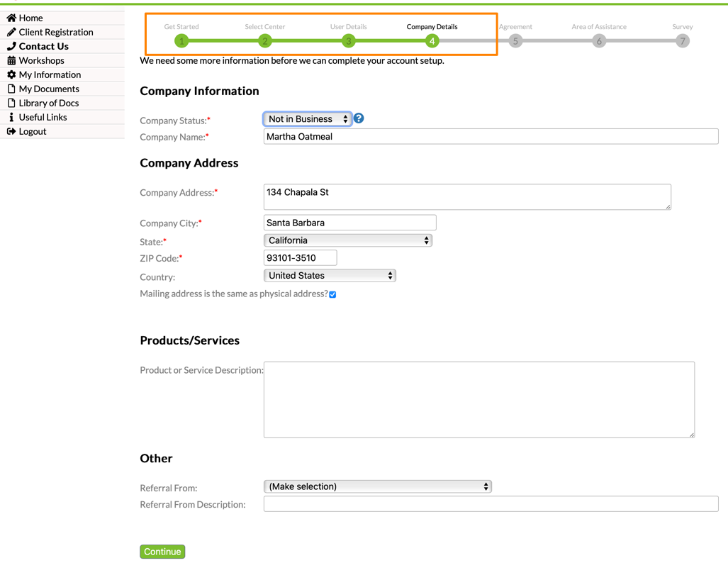Click the Client Registration pencil icon

pos(11,32)
